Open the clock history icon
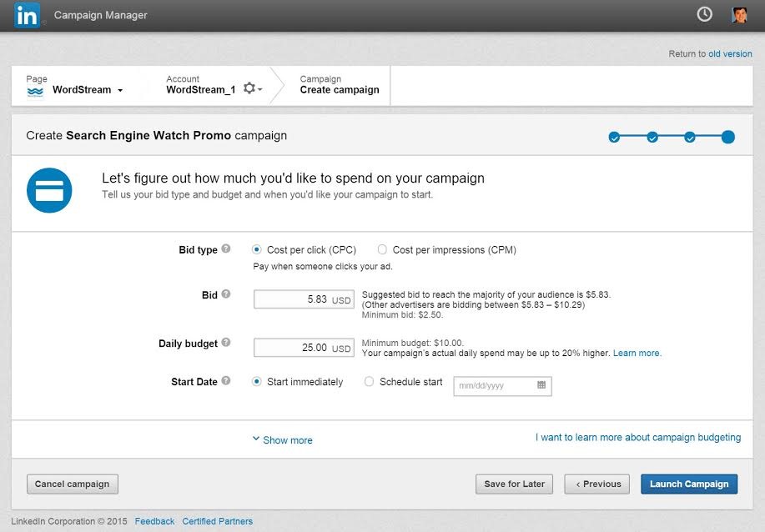 pyautogui.click(x=705, y=14)
